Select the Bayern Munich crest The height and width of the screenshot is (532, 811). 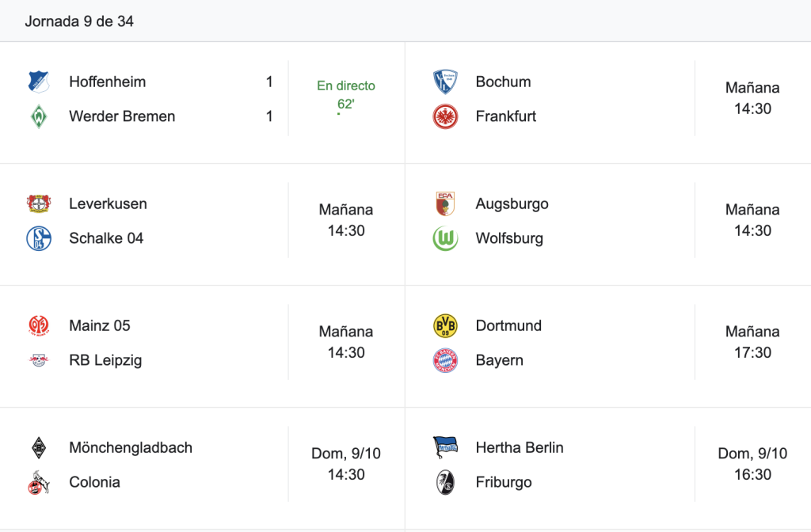point(445,360)
